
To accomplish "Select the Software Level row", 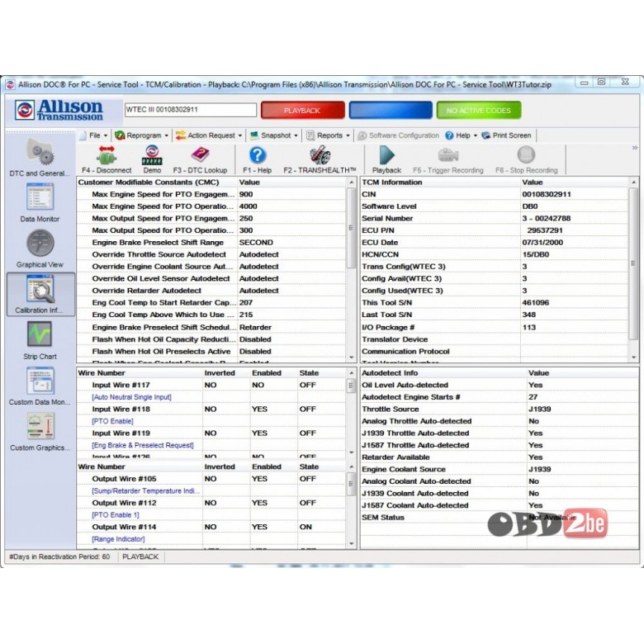I will tap(494, 206).
